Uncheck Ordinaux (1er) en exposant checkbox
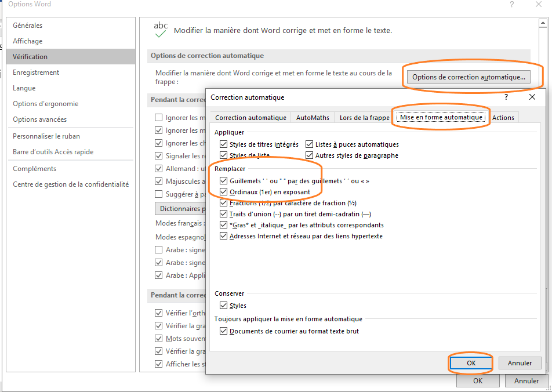 coord(223,192)
